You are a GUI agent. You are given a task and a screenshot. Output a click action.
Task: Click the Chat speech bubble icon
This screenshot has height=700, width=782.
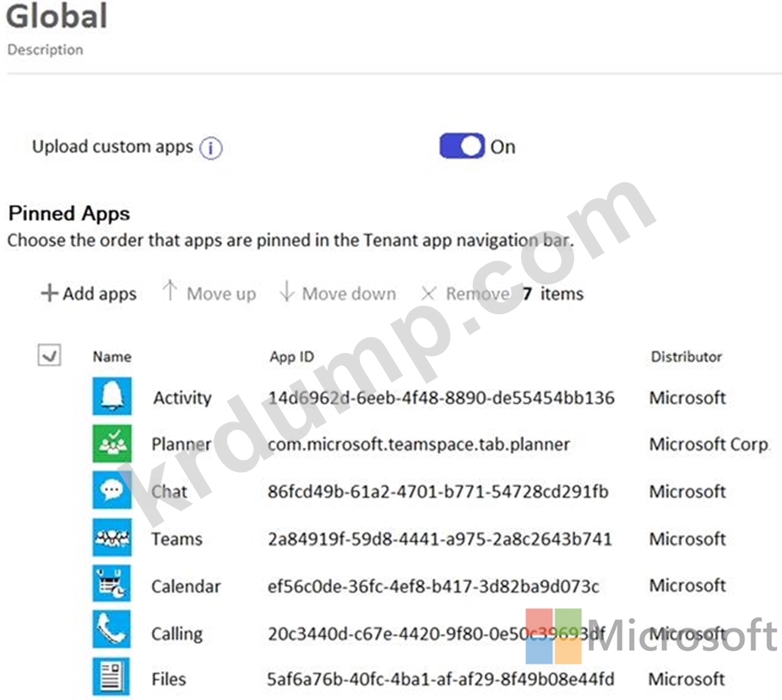[111, 491]
